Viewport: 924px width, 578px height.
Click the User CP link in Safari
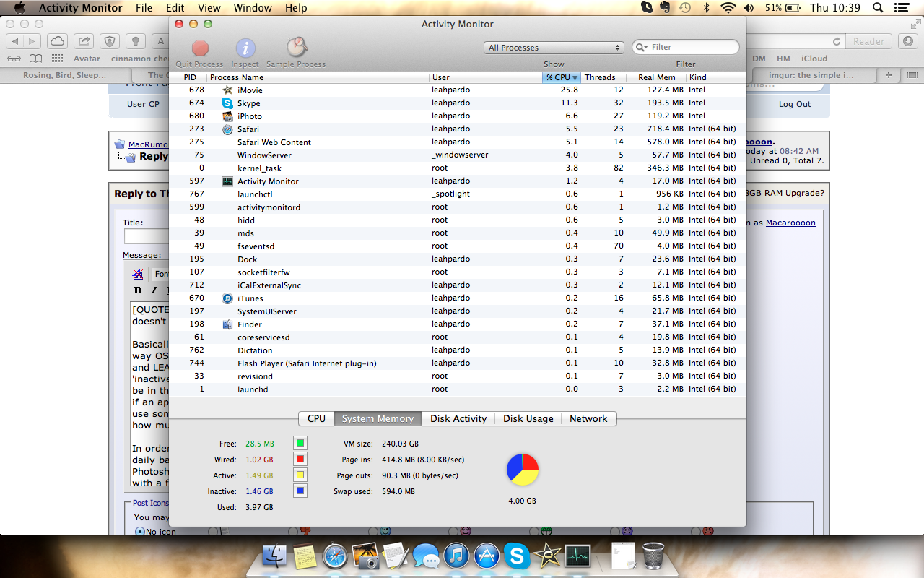[x=143, y=104]
